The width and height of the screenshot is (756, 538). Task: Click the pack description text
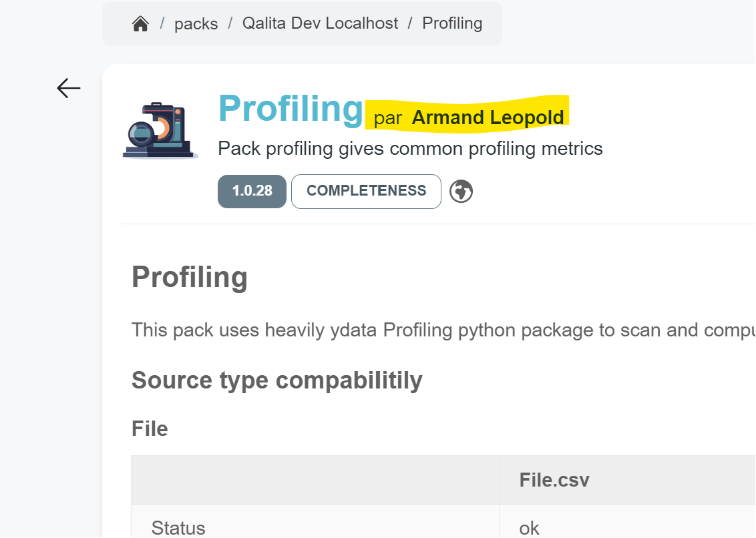coord(410,148)
